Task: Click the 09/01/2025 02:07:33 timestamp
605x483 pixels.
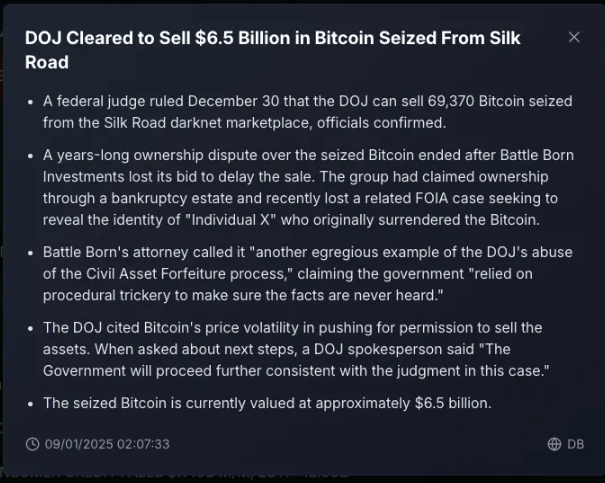Action: coord(107,444)
